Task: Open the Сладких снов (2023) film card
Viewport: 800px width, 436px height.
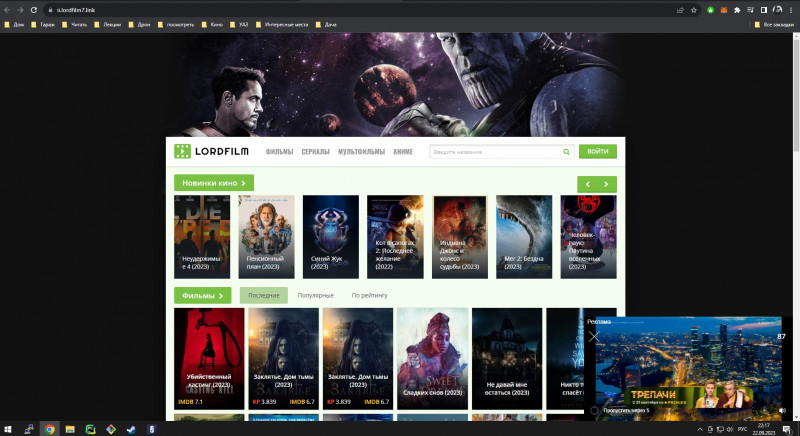Action: click(x=433, y=358)
